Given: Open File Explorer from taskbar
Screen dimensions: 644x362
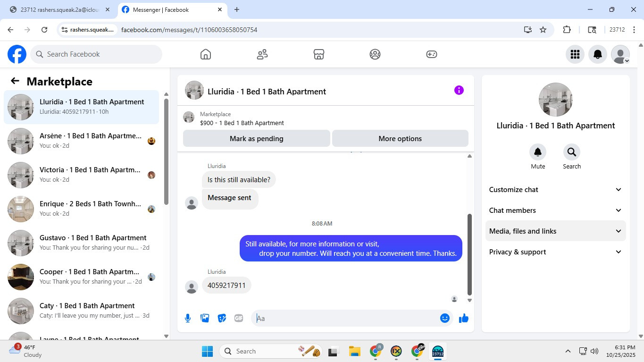Looking at the screenshot, I should (354, 351).
